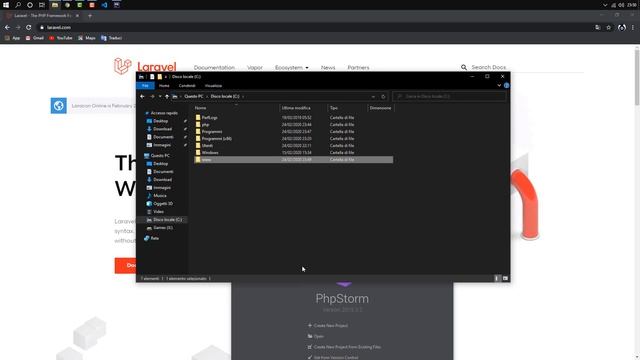Open the App bookmarks shortcut
The image size is (640, 360).
[x=12, y=38]
